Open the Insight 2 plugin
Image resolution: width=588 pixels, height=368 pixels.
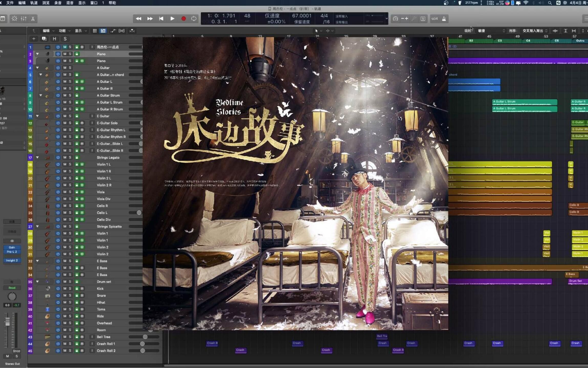pyautogui.click(x=12, y=260)
